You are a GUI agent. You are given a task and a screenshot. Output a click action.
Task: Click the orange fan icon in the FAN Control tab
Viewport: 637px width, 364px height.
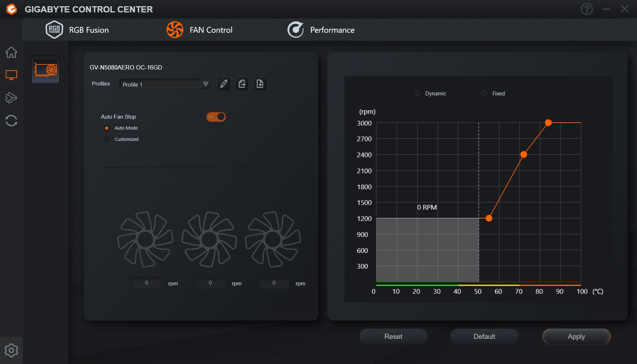175,30
